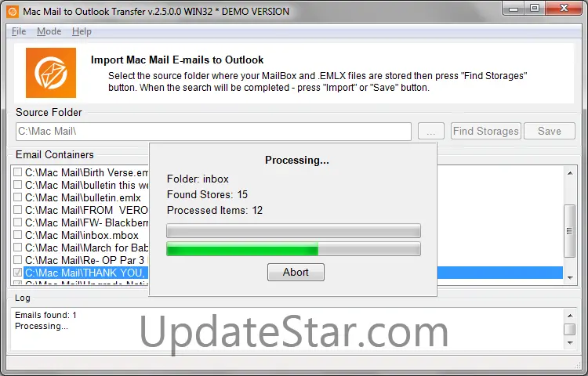Image resolution: width=588 pixels, height=376 pixels.
Task: Open the Help menu
Action: (82, 31)
